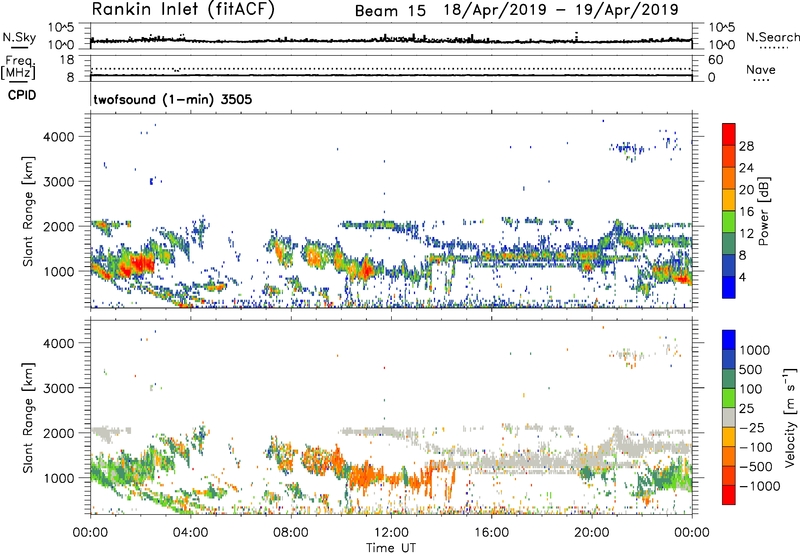The height and width of the screenshot is (554, 800).
Task: Click the '4' label on the Power colorbar
Action: pos(742,278)
